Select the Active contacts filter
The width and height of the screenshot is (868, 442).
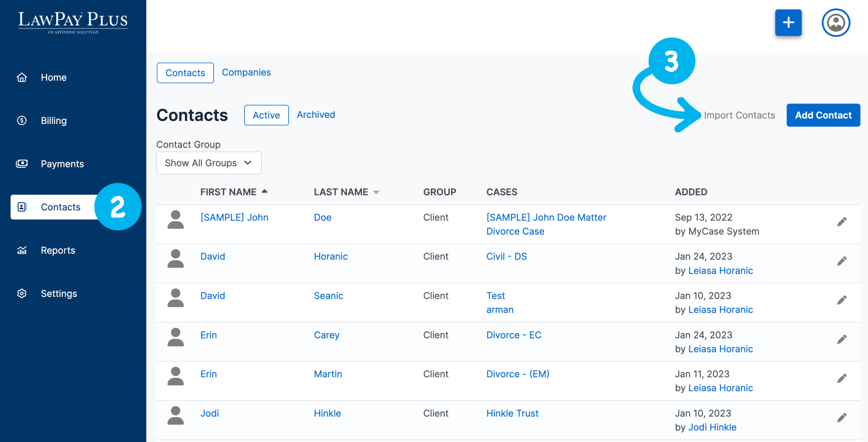(266, 115)
